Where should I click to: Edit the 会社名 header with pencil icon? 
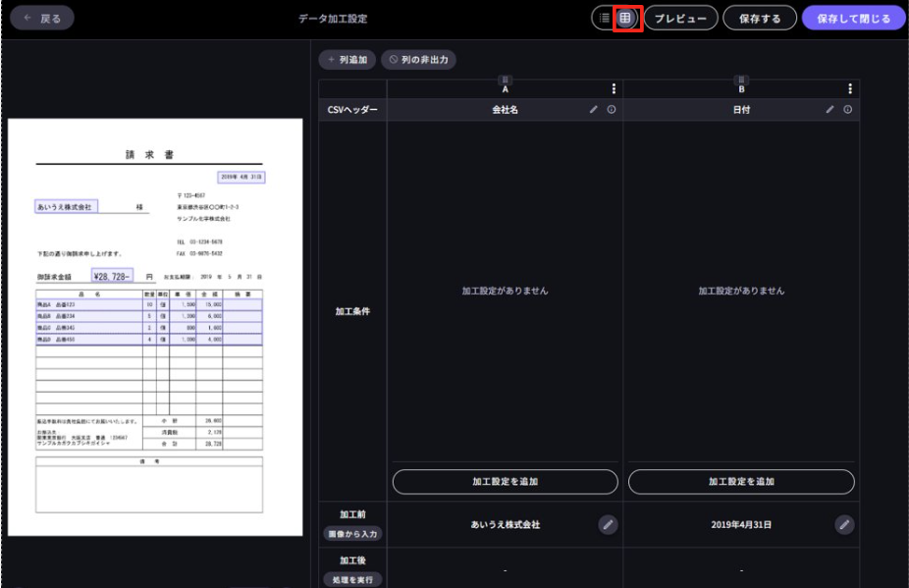tap(594, 110)
